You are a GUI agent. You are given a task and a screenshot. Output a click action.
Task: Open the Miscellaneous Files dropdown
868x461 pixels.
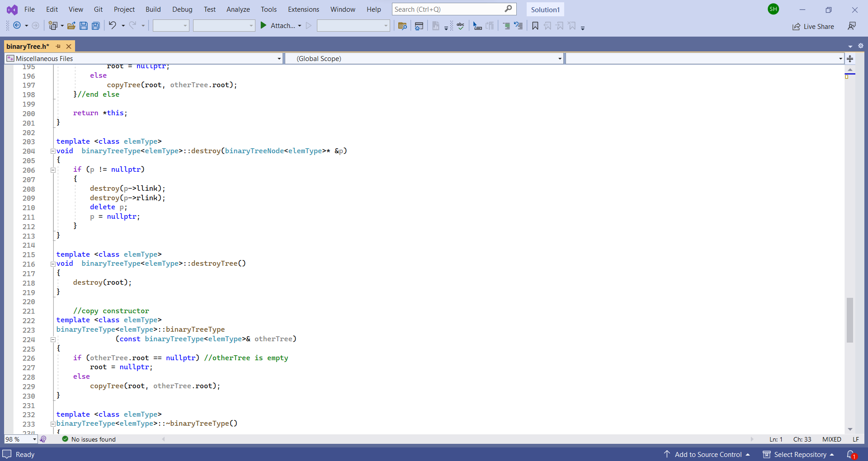point(278,58)
